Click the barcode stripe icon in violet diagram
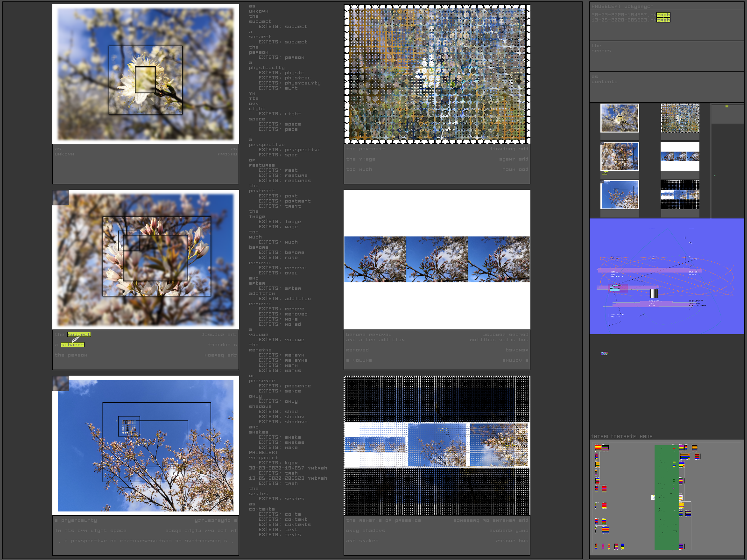 pos(654,294)
